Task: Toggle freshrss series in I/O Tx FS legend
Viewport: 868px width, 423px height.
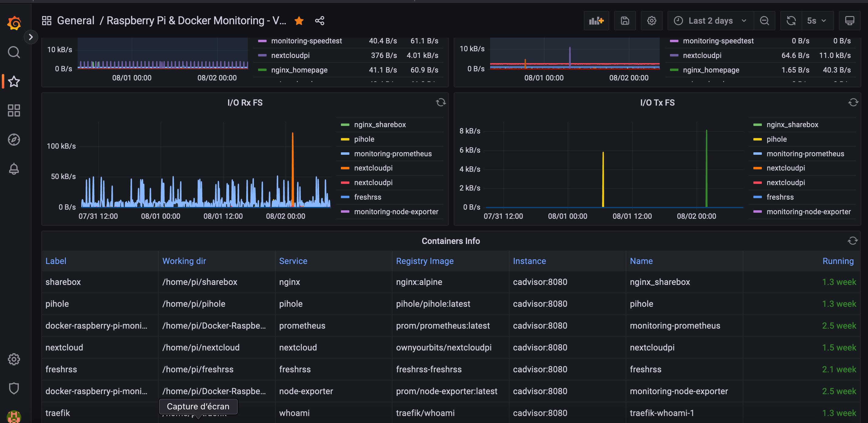Action: (780, 197)
